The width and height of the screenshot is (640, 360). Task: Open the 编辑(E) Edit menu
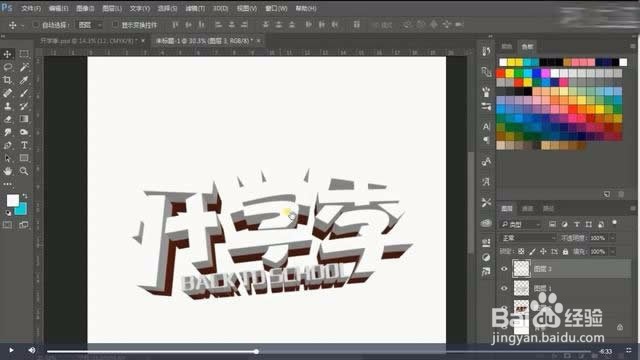tap(58, 8)
